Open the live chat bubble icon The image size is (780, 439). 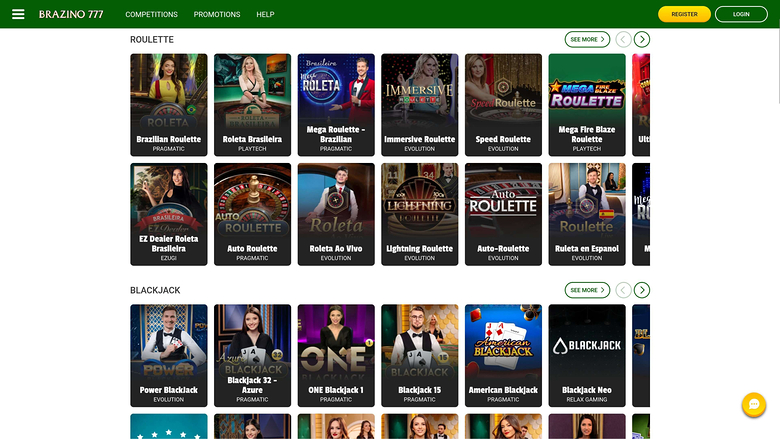754,404
